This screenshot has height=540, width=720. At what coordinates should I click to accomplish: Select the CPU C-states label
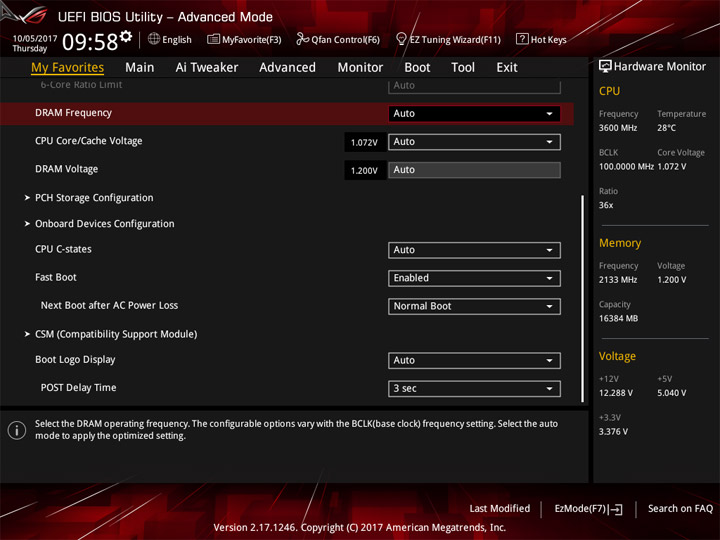(63, 249)
